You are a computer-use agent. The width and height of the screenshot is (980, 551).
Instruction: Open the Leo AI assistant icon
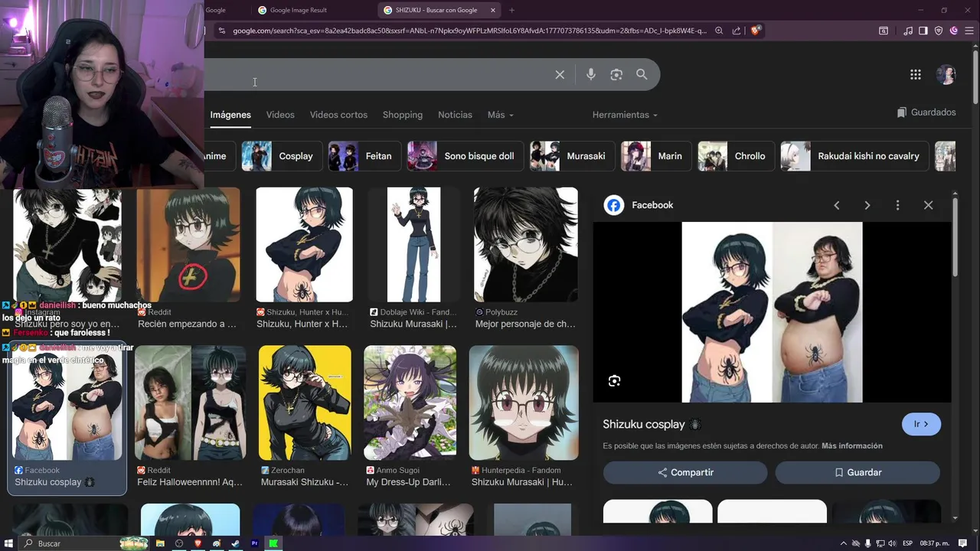[954, 31]
